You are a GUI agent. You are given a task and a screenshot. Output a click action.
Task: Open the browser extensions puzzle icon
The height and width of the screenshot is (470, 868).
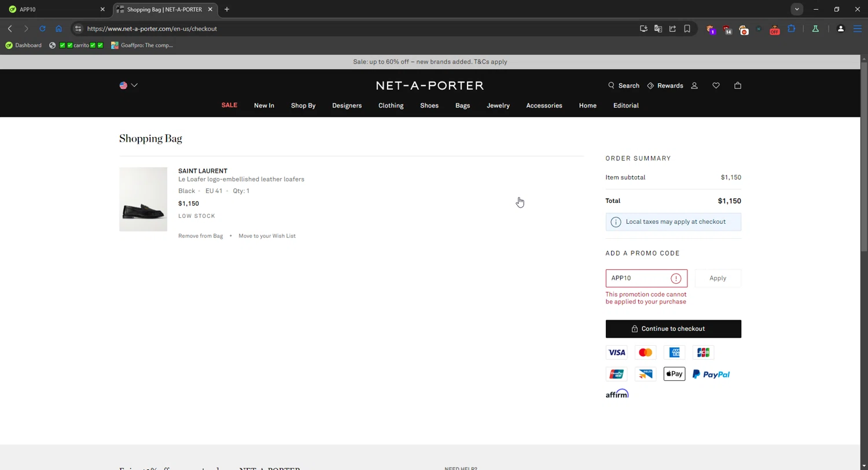[x=791, y=28]
